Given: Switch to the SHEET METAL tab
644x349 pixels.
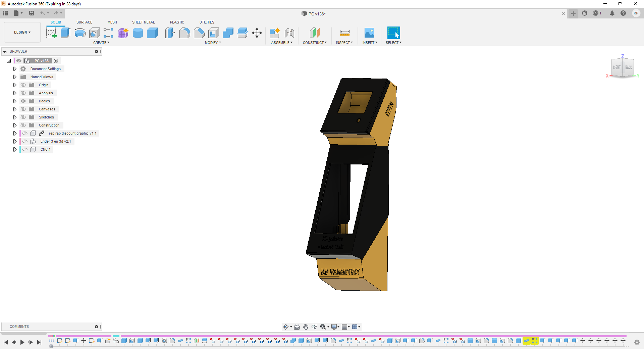Looking at the screenshot, I should [x=144, y=22].
